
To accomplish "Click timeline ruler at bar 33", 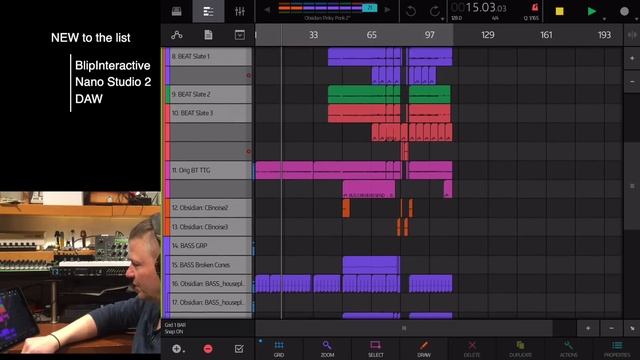I will click(313, 35).
